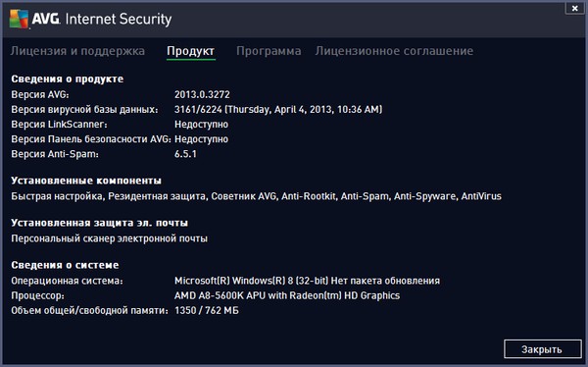The height and width of the screenshot is (367, 588).
Task: Click the Установленная защита эл. почты heading
Action: (100, 223)
